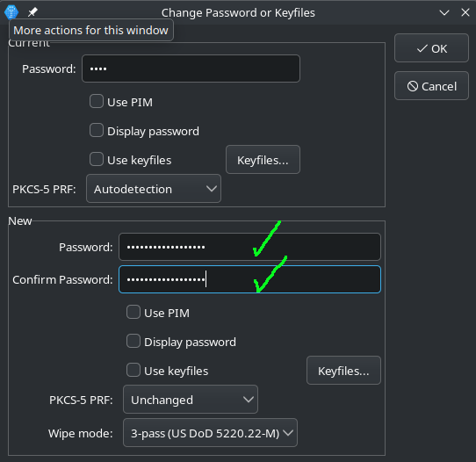Click the VeraCrypt app icon in title bar
This screenshot has height=462, width=476.
11,12
